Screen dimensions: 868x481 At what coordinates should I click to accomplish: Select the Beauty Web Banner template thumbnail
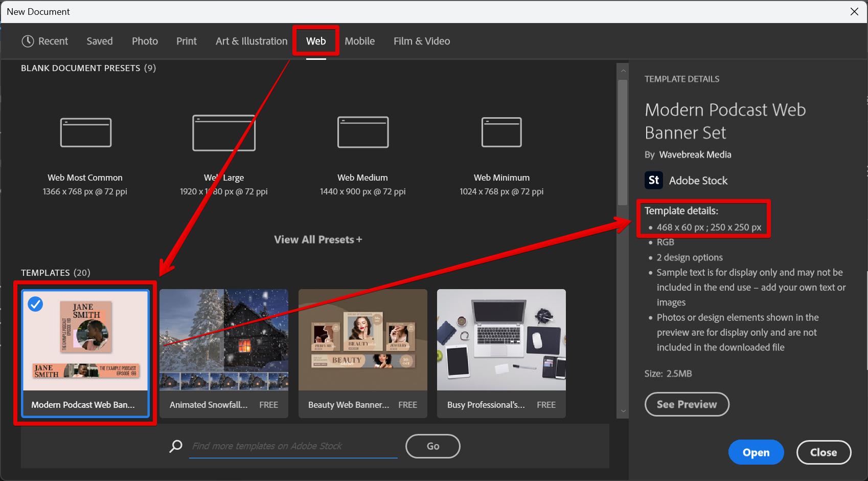(363, 340)
